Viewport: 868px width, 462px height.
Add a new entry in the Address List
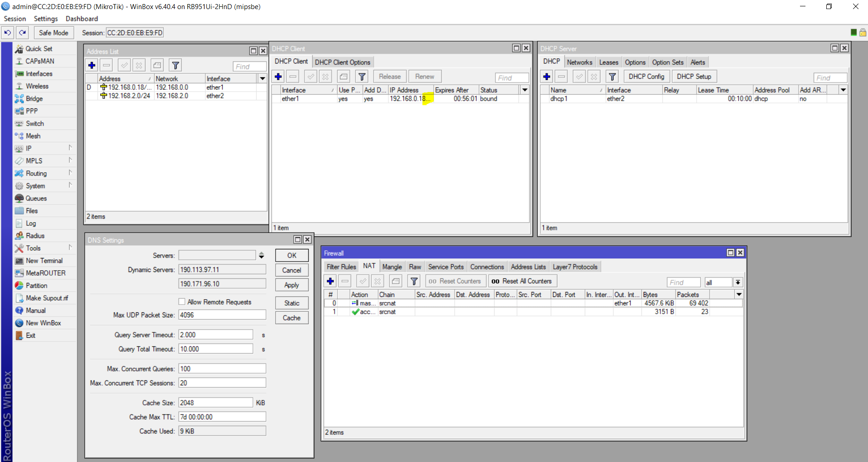click(92, 65)
